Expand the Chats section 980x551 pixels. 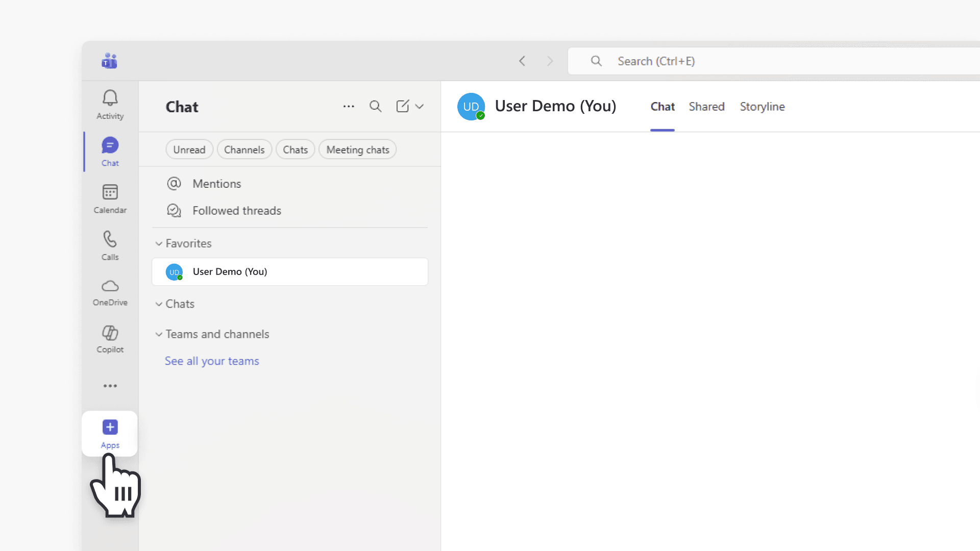tap(159, 304)
